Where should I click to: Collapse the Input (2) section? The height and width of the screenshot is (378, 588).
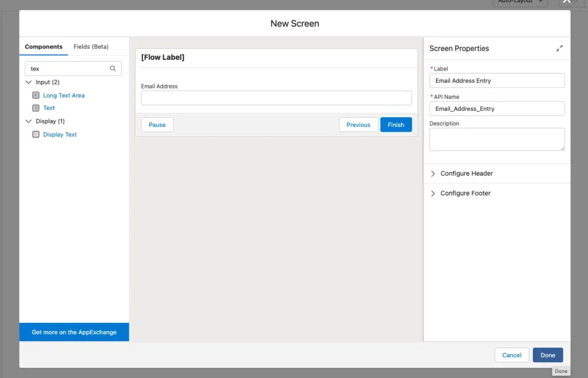[x=29, y=82]
